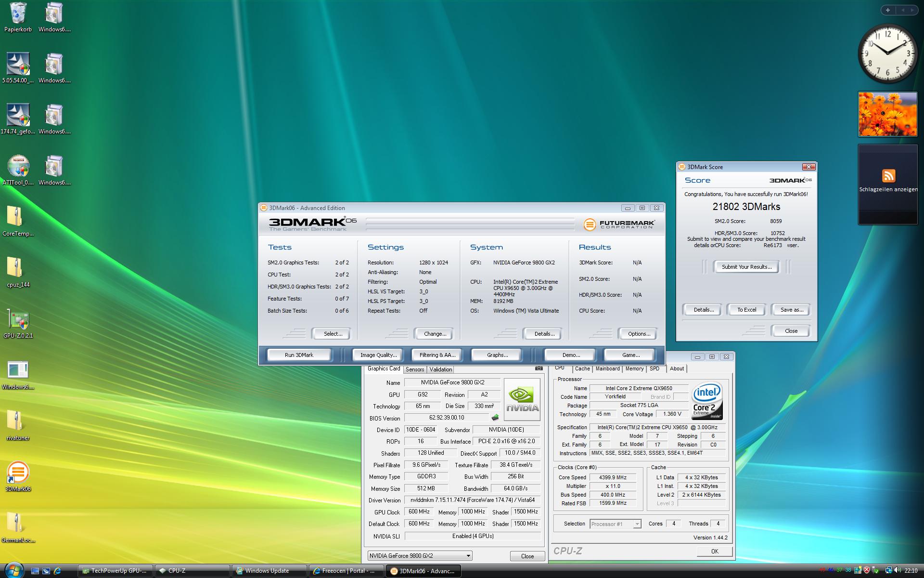Open Image Quality... in 3DMark06
924x578 pixels.
[379, 355]
